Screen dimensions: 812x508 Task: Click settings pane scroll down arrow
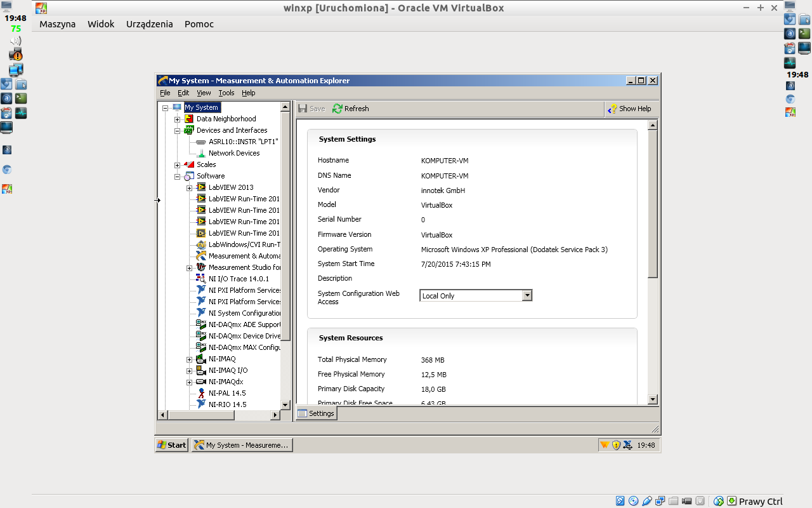point(653,399)
